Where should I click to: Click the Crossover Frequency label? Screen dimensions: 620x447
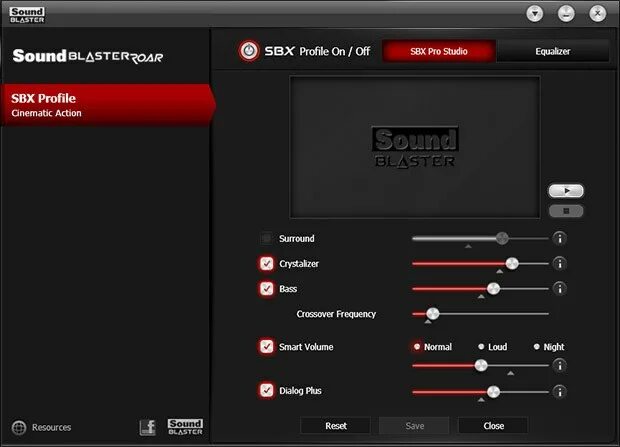(336, 314)
